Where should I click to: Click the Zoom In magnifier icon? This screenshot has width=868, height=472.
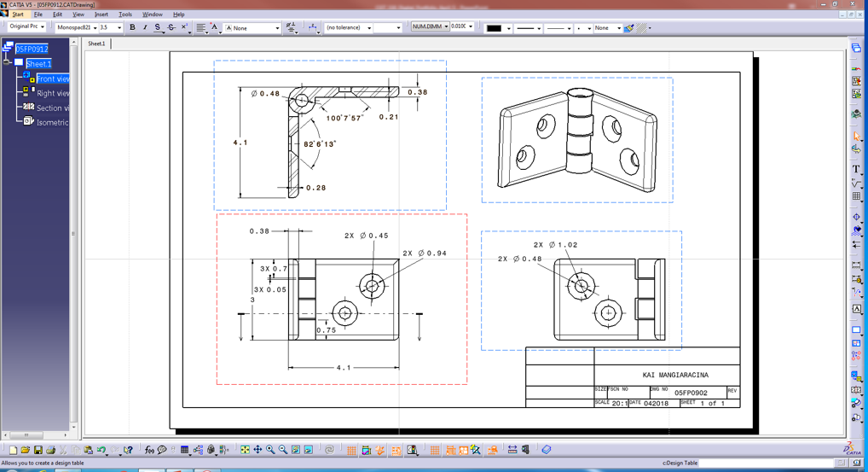tap(270, 450)
